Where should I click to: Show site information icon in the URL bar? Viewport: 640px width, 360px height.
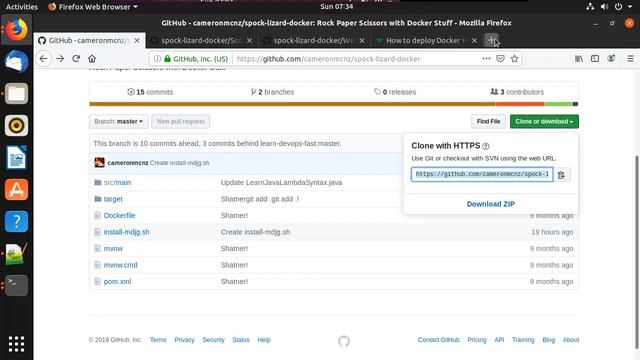pyautogui.click(x=157, y=59)
